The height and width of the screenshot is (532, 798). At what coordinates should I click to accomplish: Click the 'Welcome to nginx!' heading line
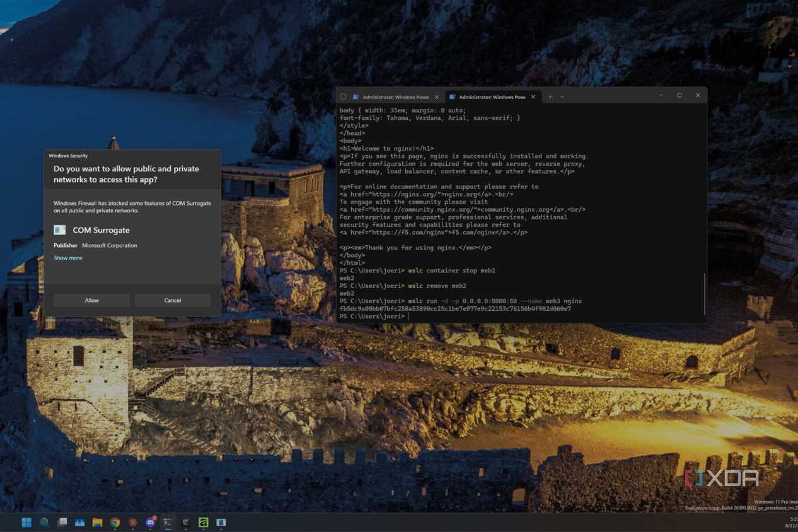386,148
